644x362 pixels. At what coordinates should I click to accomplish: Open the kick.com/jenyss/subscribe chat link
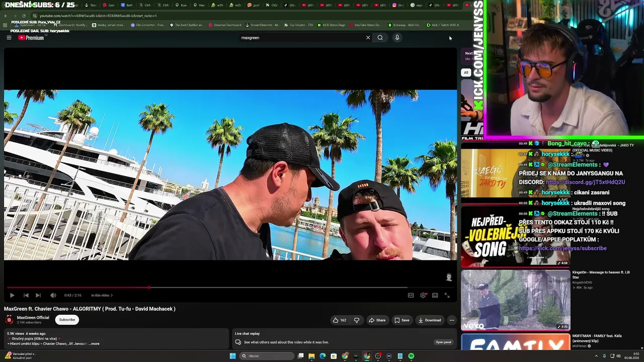coord(562,248)
